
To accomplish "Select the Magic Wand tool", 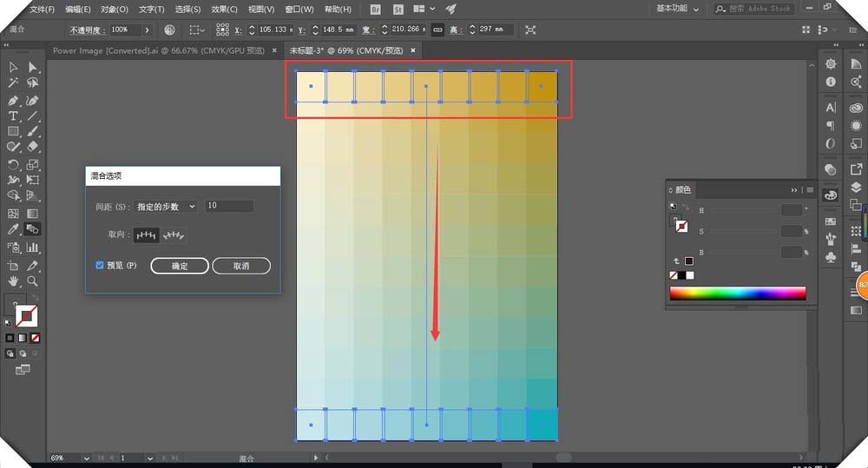I will tap(13, 82).
